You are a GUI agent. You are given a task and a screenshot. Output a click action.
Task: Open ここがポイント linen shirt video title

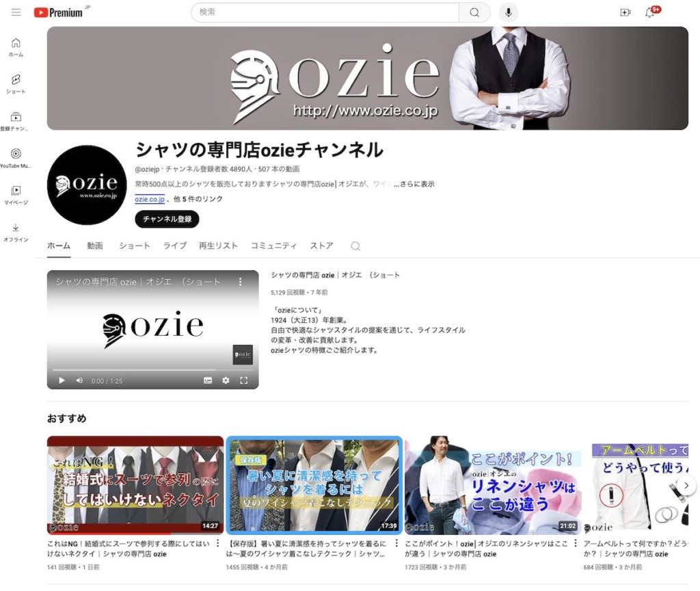pyautogui.click(x=486, y=549)
